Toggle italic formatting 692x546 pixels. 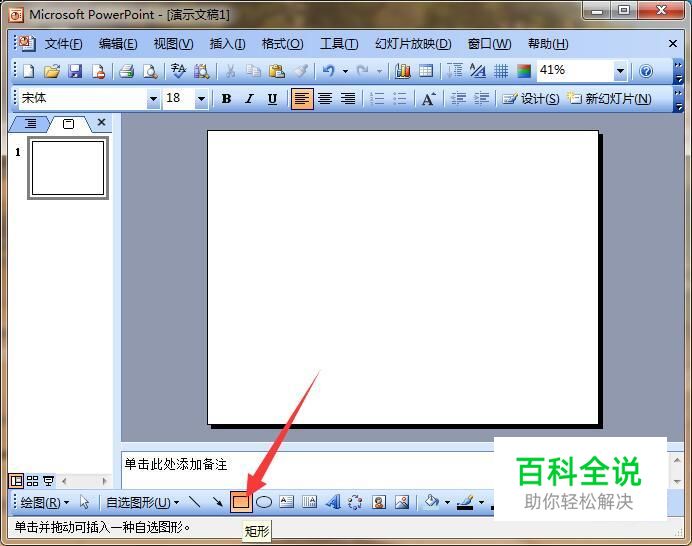coord(249,99)
